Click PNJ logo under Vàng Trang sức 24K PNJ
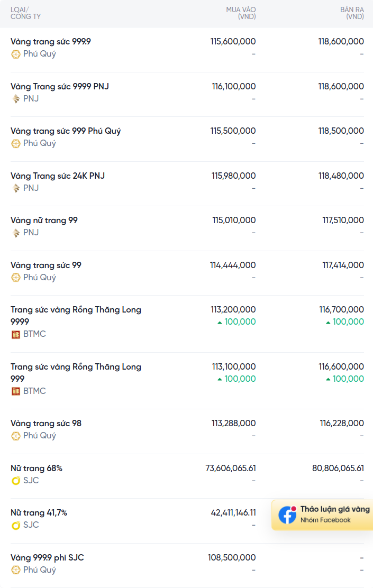 click(16, 188)
